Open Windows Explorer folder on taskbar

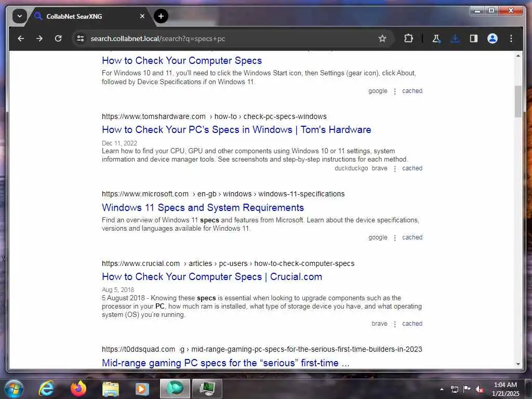click(x=110, y=389)
